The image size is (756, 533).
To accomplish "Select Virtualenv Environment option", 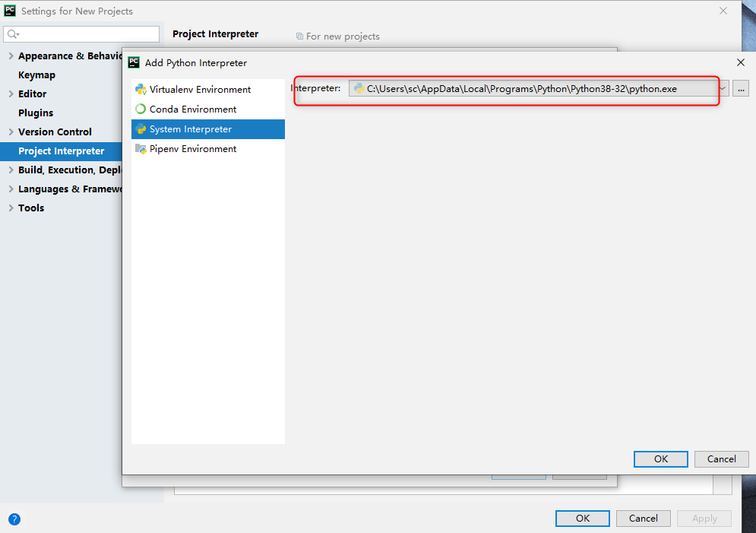I will 207,89.
